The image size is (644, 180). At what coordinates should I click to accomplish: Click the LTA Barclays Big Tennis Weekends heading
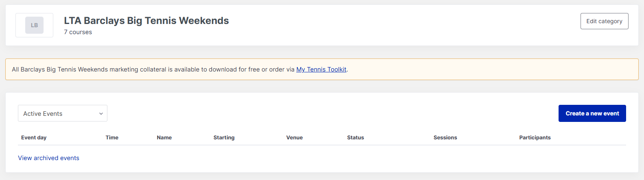click(x=146, y=21)
